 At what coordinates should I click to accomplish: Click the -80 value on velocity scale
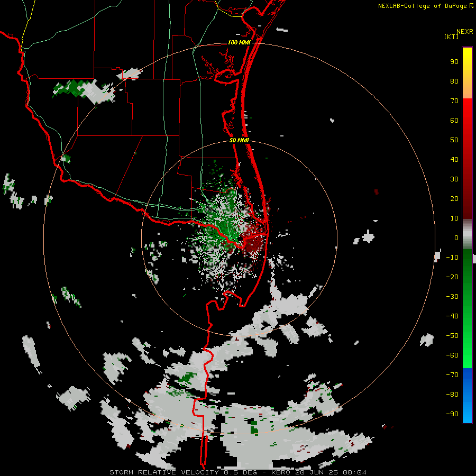pos(452,395)
